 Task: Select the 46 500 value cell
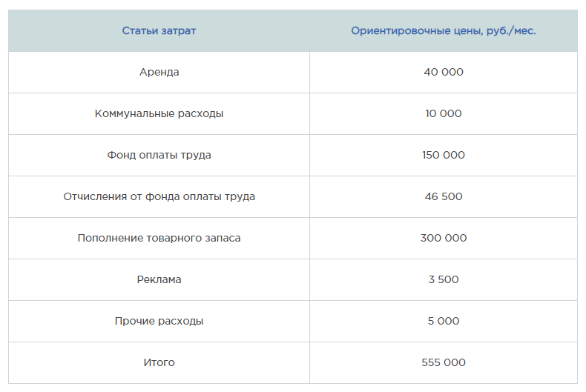444,197
